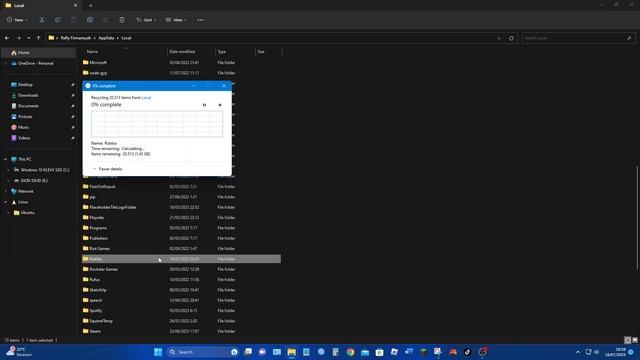This screenshot has height=360, width=640.
Task: Expand the address bar history dropdown
Action: [x=499, y=38]
